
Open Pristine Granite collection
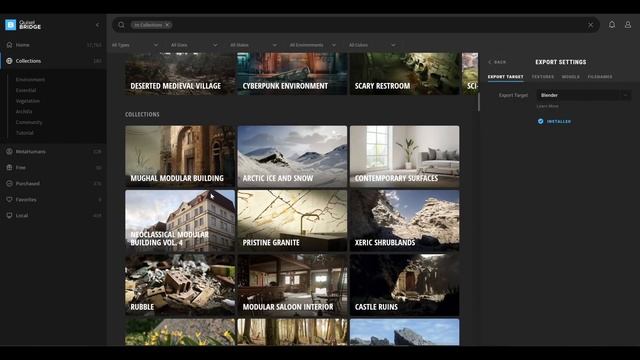pyautogui.click(x=292, y=220)
